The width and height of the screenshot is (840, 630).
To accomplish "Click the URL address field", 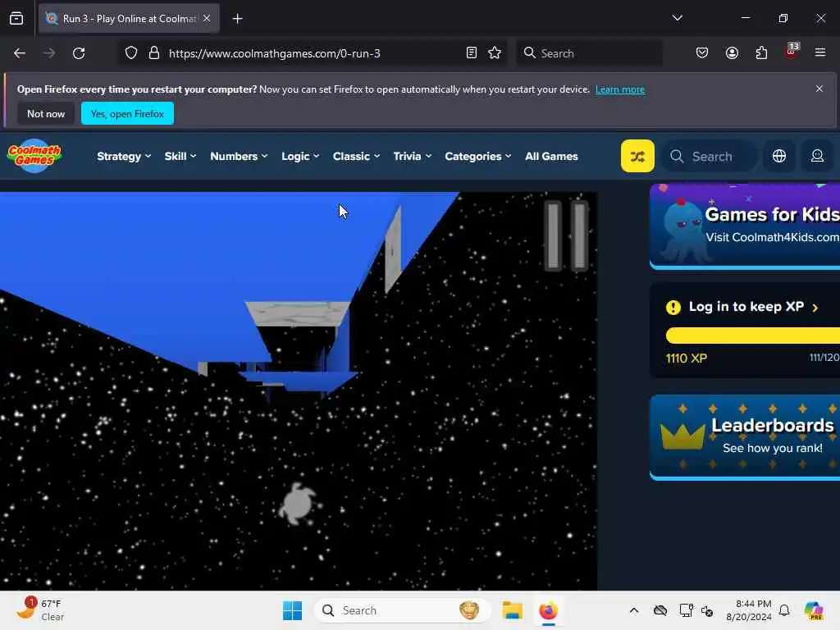I will pos(313,53).
